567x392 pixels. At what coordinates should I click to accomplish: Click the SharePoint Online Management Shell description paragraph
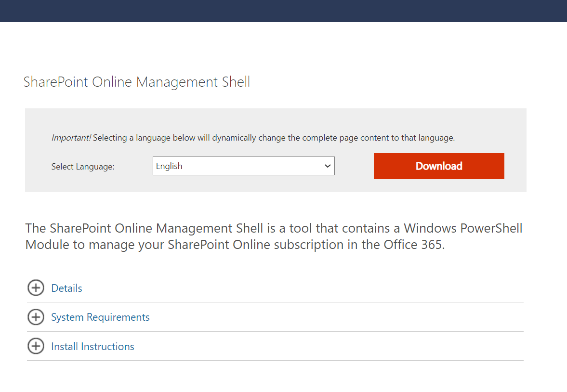tap(274, 236)
